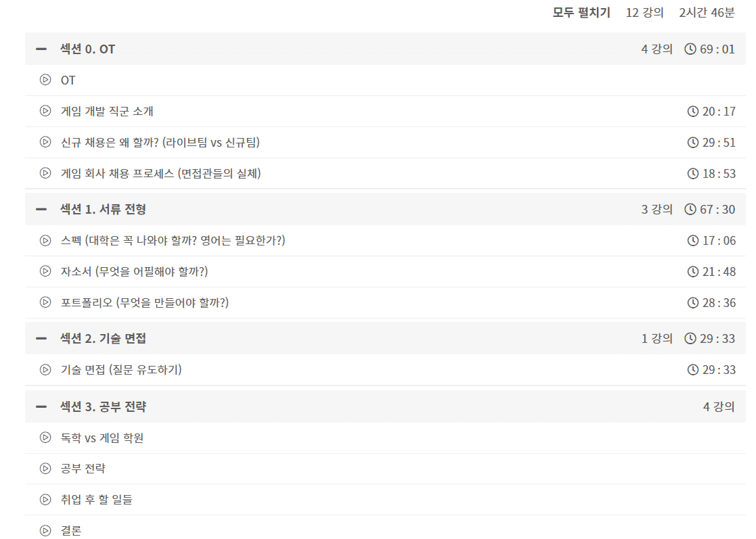Screen dimensions: 756x539
Task: Open the 취업 후 할 일들 lecture
Action: coord(96,500)
